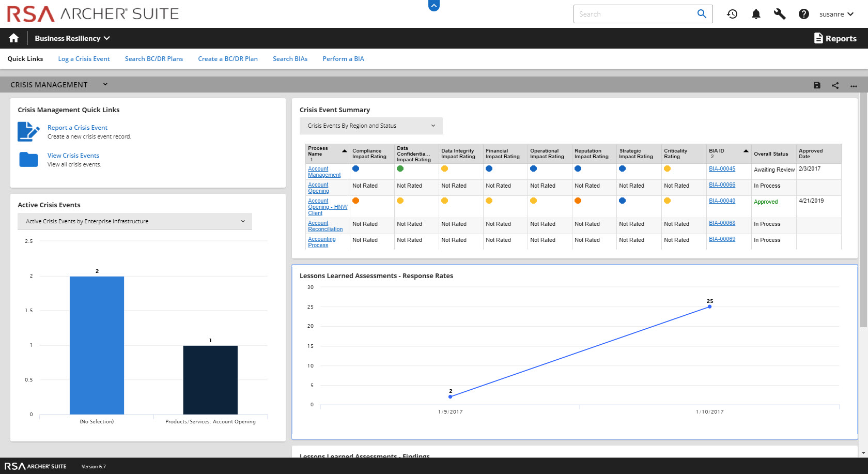Click the Help question mark icon
This screenshot has width=868, height=474.
pos(803,14)
